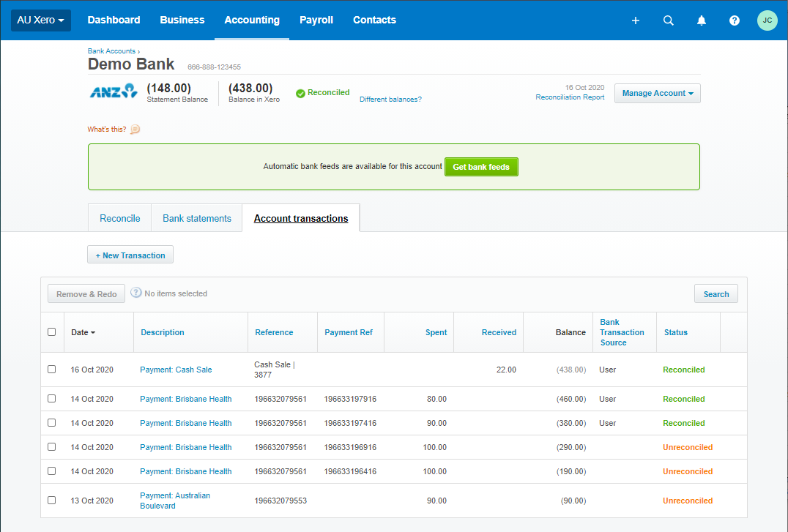Sort by the Date column header
788x532 pixels.
coord(83,332)
